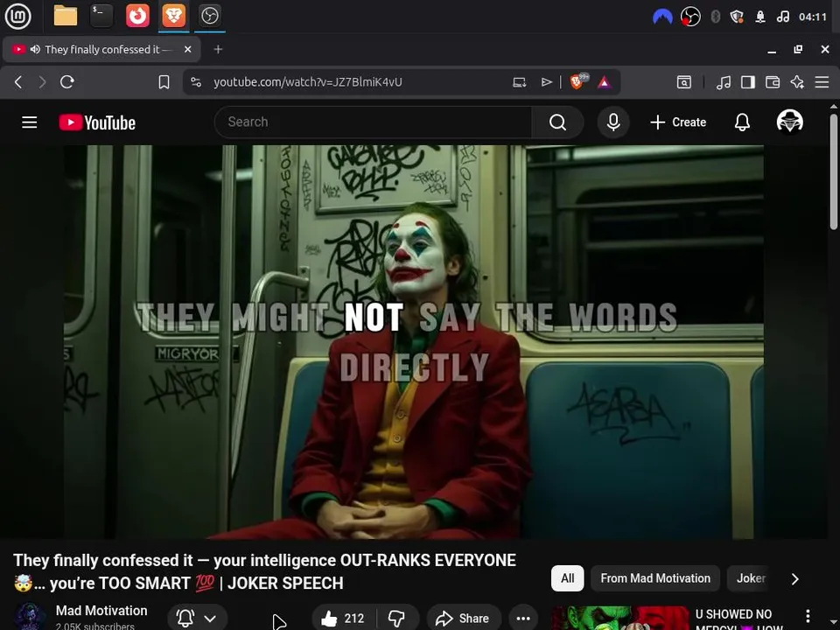Show more filter chips with right arrow
This screenshot has width=840, height=630.
795,579
